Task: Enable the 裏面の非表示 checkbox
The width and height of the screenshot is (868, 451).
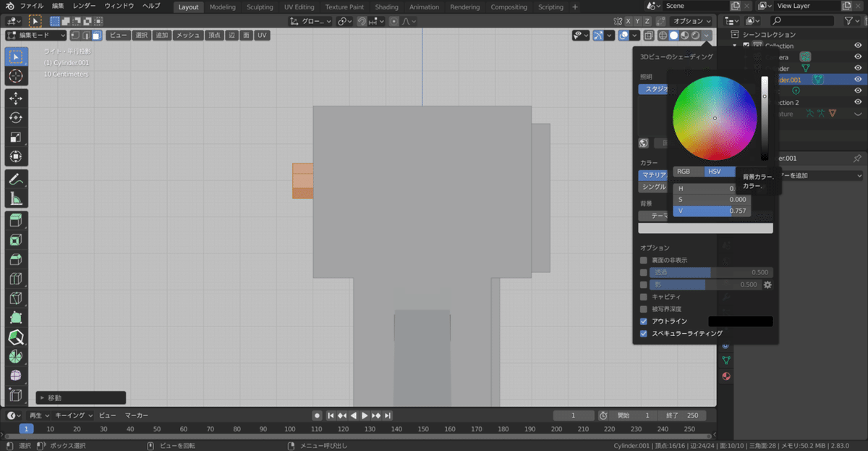Action: pyautogui.click(x=644, y=260)
